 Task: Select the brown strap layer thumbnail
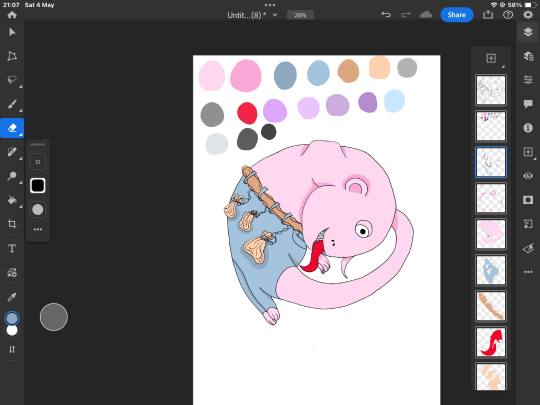coord(491,306)
